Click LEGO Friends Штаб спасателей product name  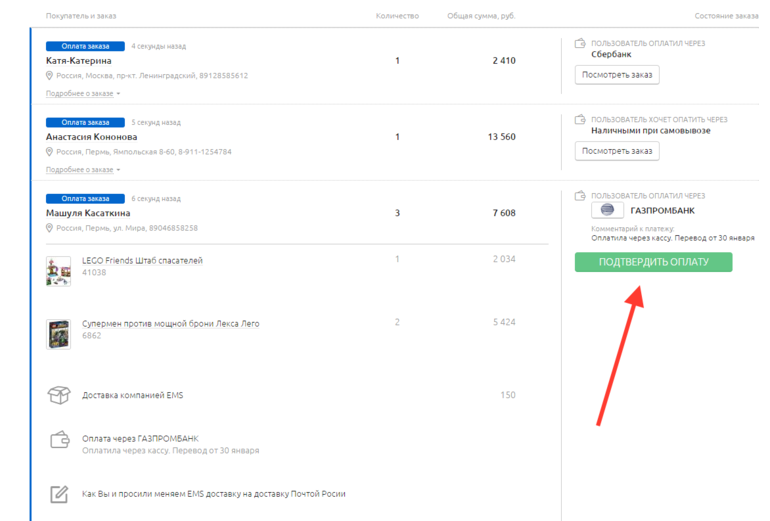tap(142, 261)
